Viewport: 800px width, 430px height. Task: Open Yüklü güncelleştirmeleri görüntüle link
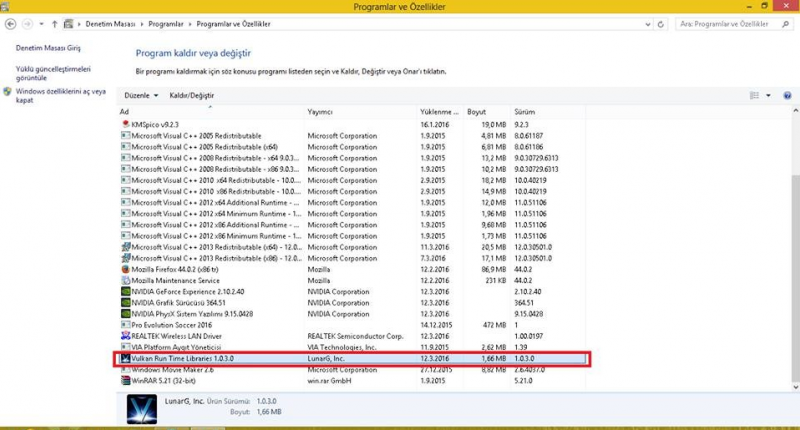tap(53, 73)
